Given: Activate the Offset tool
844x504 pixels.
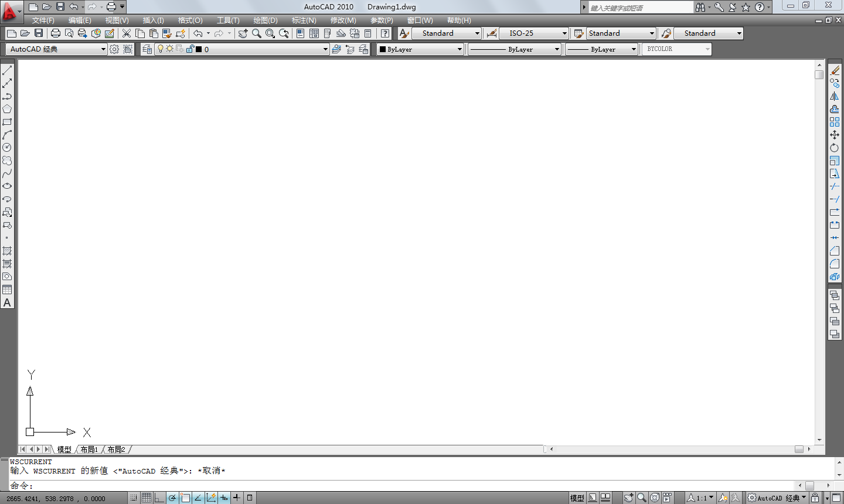Looking at the screenshot, I should (835, 109).
